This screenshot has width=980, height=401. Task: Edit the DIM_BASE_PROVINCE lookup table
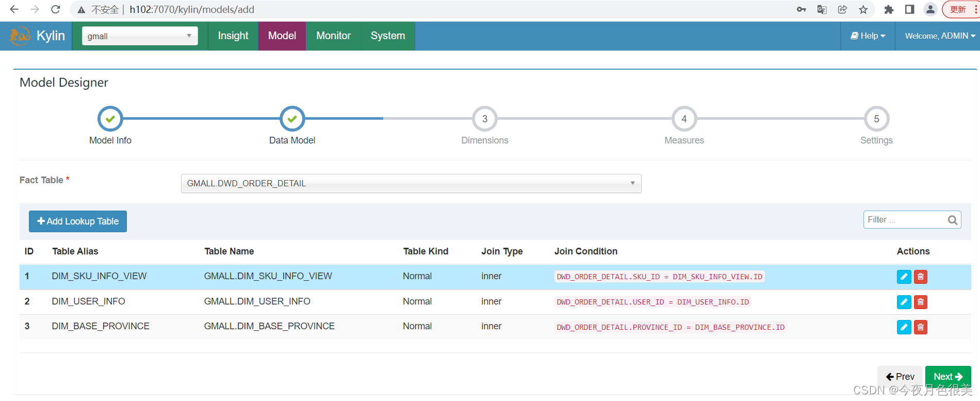click(x=904, y=327)
